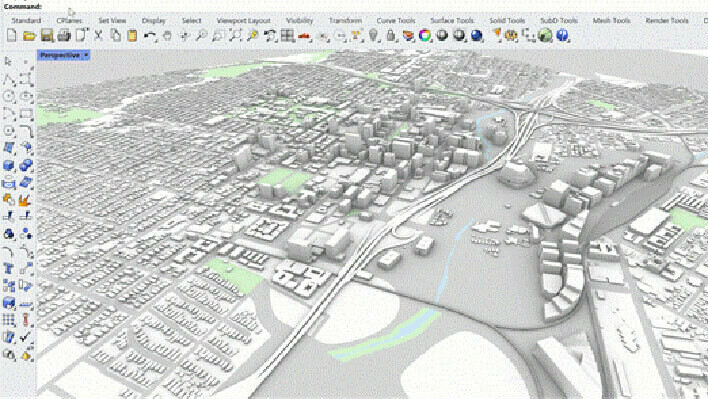The width and height of the screenshot is (708, 399).
Task: Lock objects with the padlock icon
Action: tap(391, 35)
